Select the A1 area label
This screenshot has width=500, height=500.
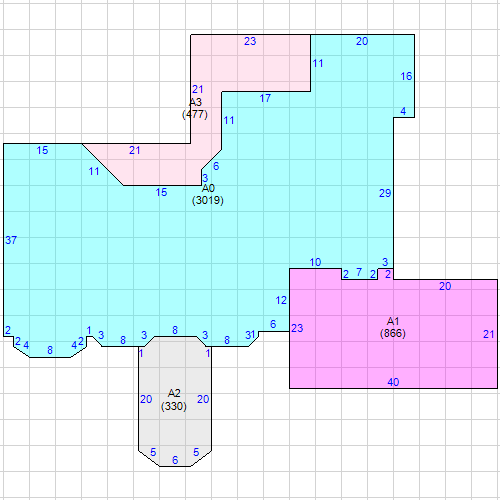(393, 321)
